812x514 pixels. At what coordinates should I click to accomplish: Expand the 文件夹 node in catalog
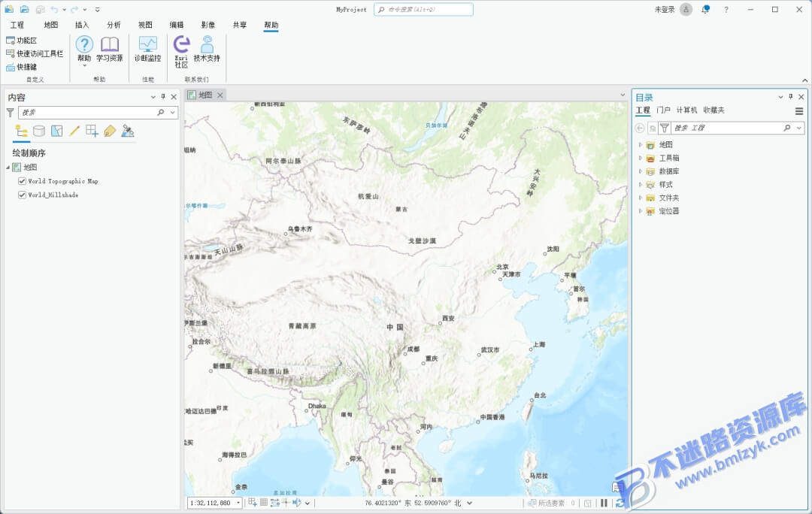pos(640,198)
